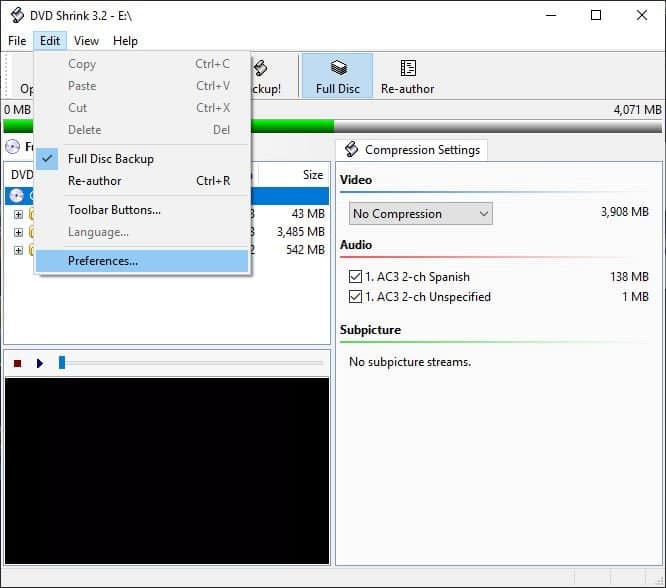Click the Subpicture section heading
Viewport: 666px width, 588px height.
[370, 330]
